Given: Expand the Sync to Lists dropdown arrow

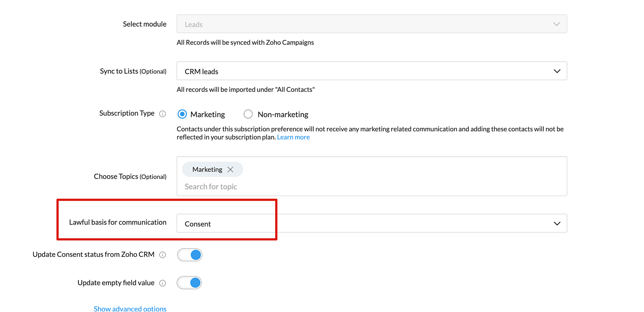Looking at the screenshot, I should (557, 71).
